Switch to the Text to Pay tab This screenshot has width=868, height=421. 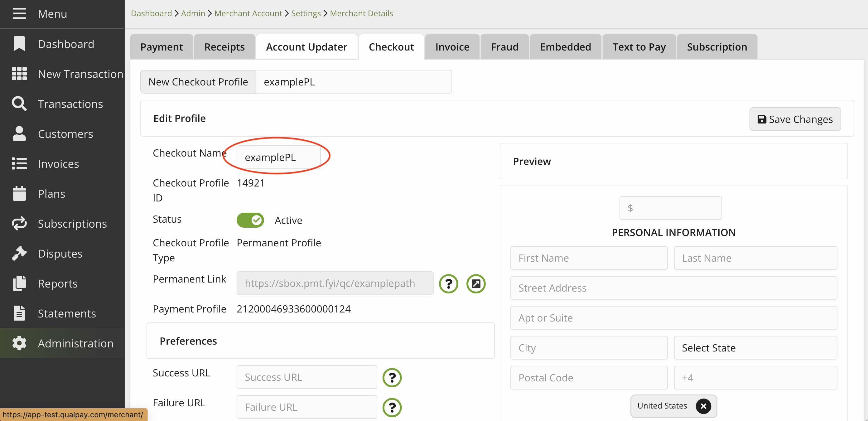tap(639, 47)
